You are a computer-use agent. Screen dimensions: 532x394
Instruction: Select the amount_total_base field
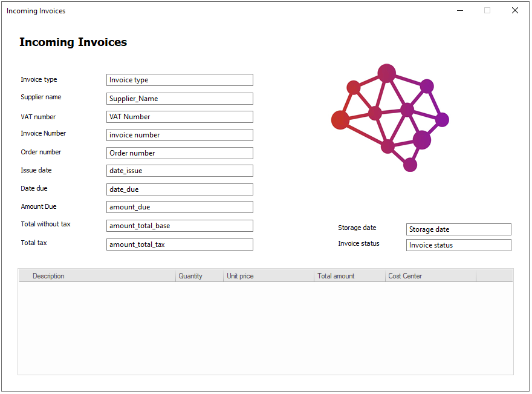pos(180,226)
